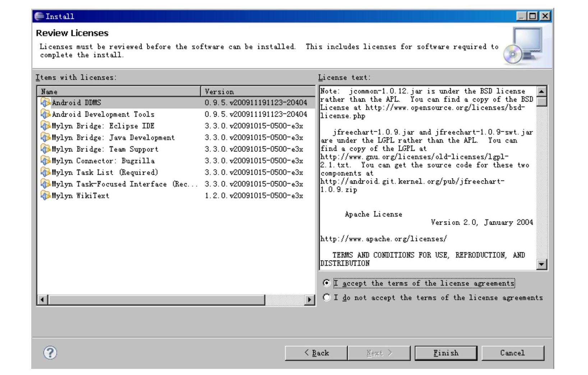Click the items list horizontal scrollbar thumb
This screenshot has width=588, height=375.
157,300
